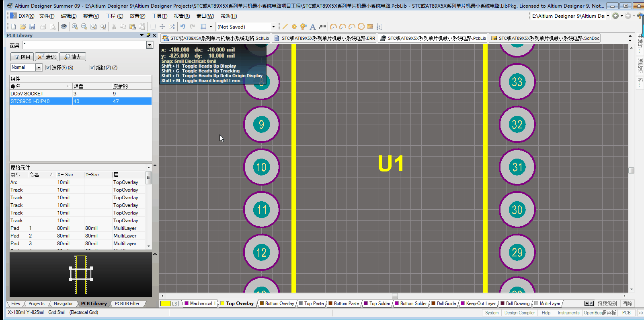Activate the move selection crosshair tool
The width and height of the screenshot is (644, 320).
(162, 27)
